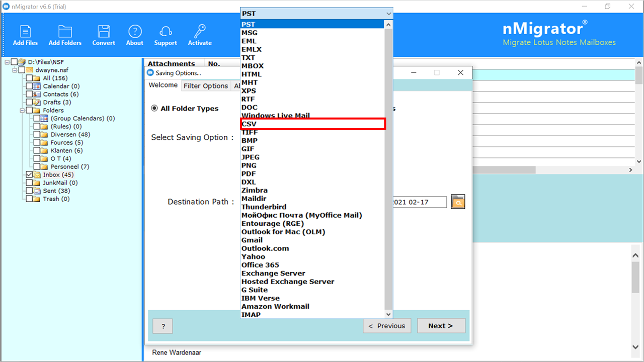Screen dimensions: 644x362
Task: Switch to the Welcome tab
Action: [x=163, y=85]
